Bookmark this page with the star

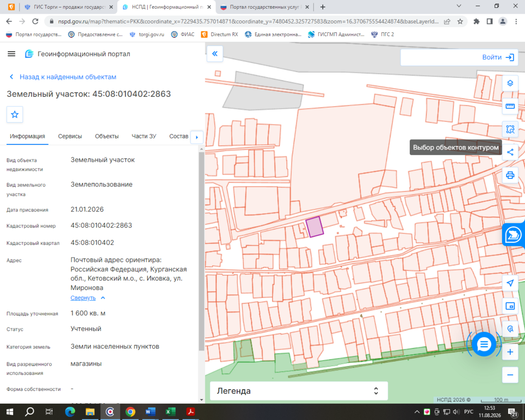click(x=460, y=22)
